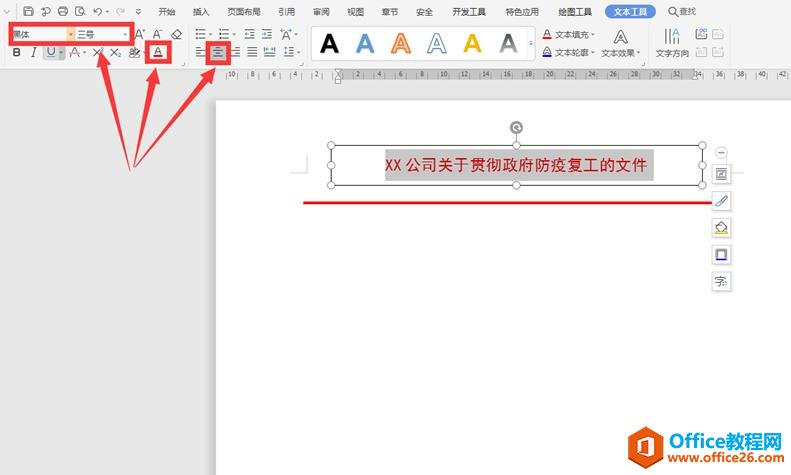Apply the orange outlined WordArt style

click(401, 43)
